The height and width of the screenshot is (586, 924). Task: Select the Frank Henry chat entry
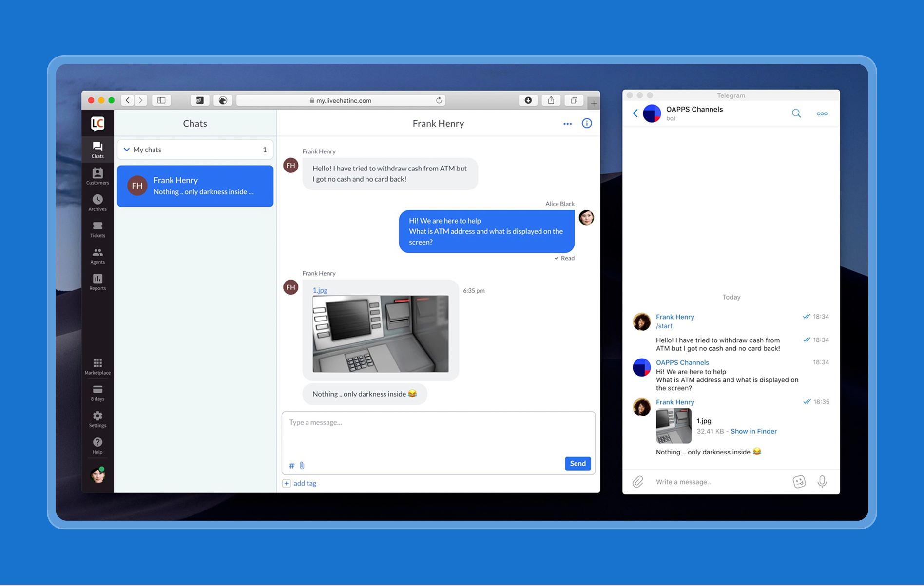(195, 186)
